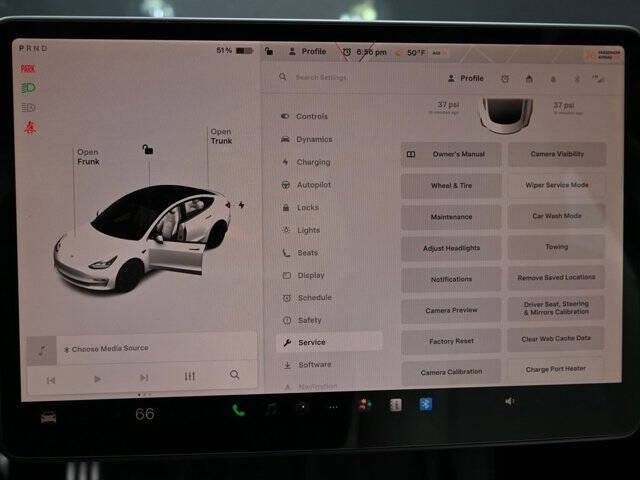Tap the white car model image
Image resolution: width=640 pixels, height=480 pixels.
click(141, 238)
